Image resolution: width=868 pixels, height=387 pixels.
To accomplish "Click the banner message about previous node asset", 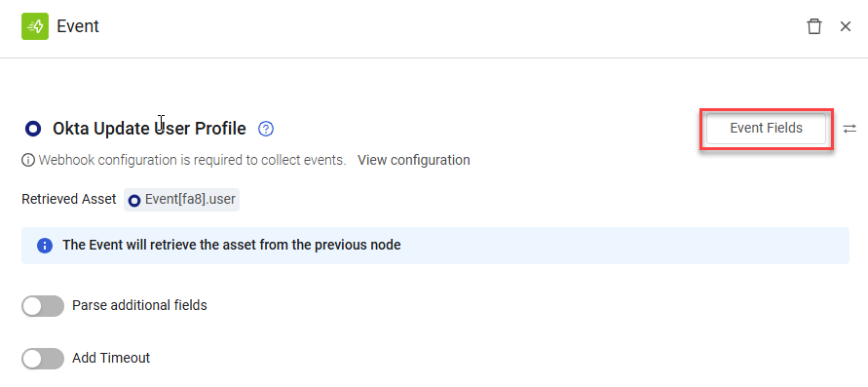I will pos(232,245).
